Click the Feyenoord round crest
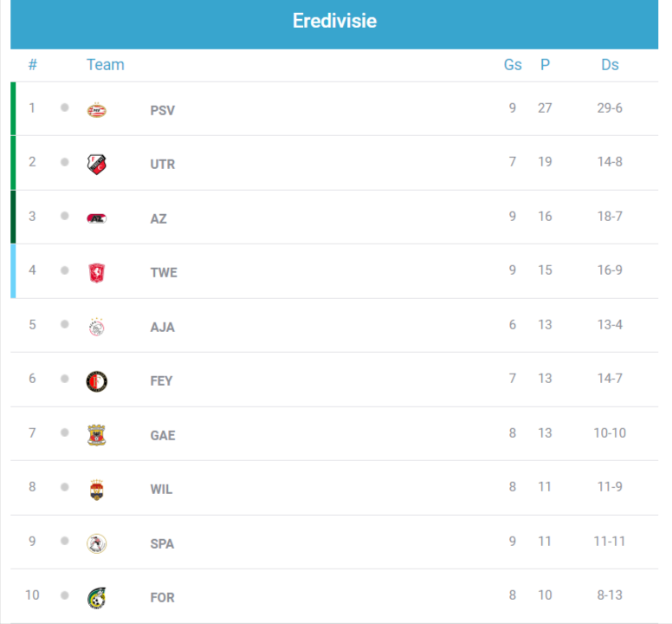672x624 pixels. [x=97, y=380]
